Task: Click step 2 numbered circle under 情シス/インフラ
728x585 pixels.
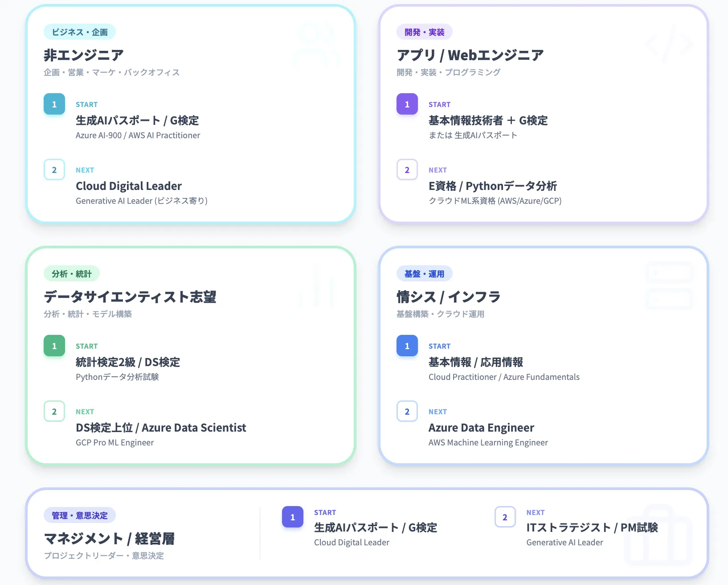Action: coord(407,411)
